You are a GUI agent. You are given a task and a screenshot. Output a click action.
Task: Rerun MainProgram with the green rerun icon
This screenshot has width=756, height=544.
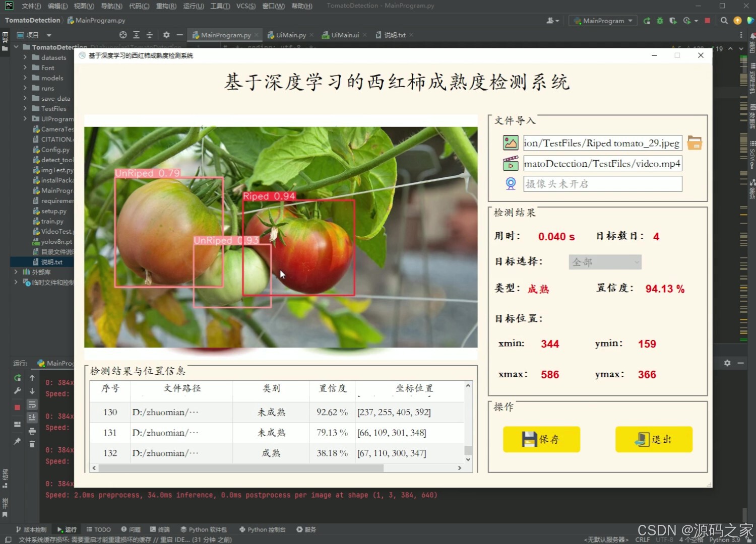click(x=647, y=21)
